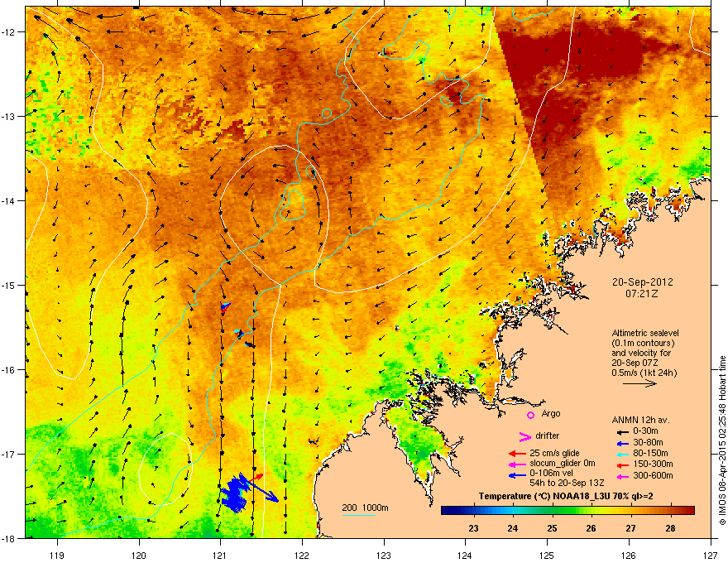This screenshot has width=728, height=563.
Task: Click the Argo legend label
Action: tap(551, 413)
